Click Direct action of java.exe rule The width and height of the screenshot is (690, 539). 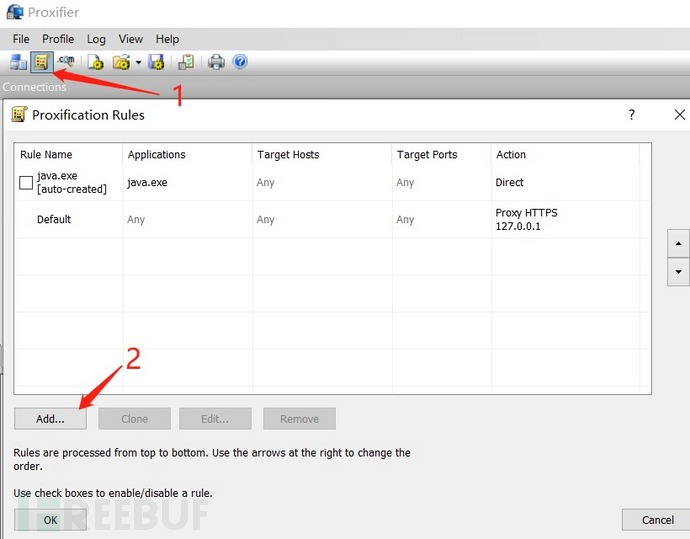tap(509, 183)
